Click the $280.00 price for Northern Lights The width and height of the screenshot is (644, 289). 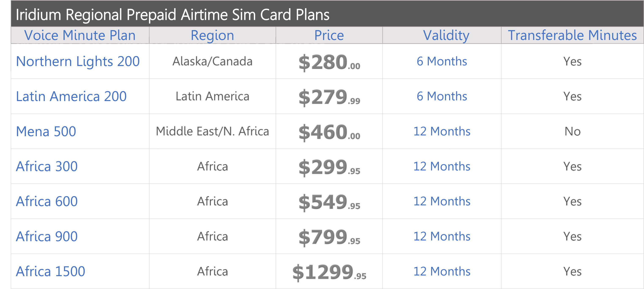pyautogui.click(x=329, y=62)
